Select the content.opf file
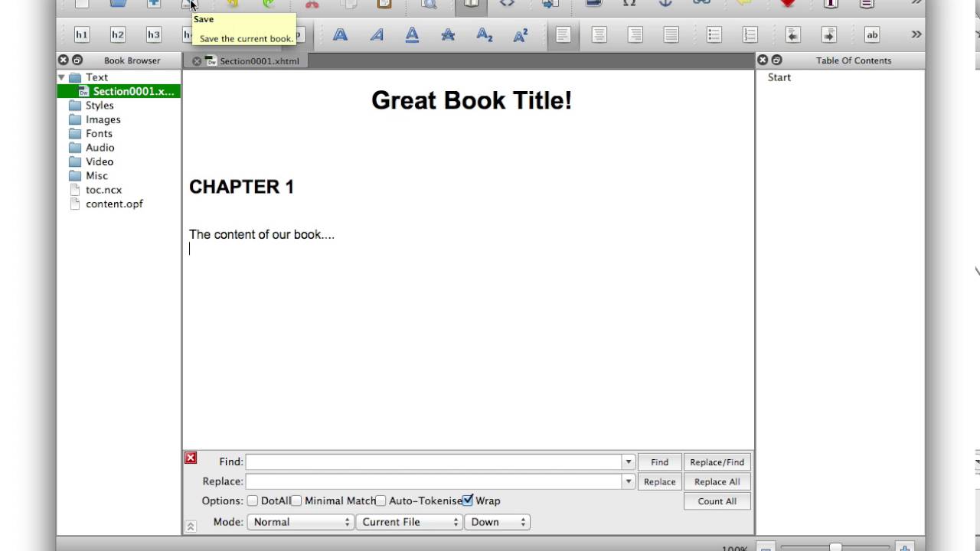 coord(114,204)
